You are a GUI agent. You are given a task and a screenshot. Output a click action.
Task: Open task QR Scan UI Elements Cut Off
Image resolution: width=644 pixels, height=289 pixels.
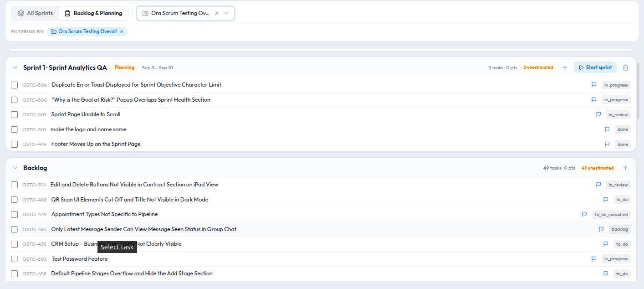tap(129, 200)
